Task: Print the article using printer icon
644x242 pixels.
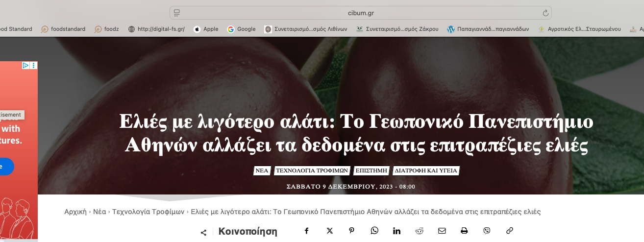Action: pos(464,231)
